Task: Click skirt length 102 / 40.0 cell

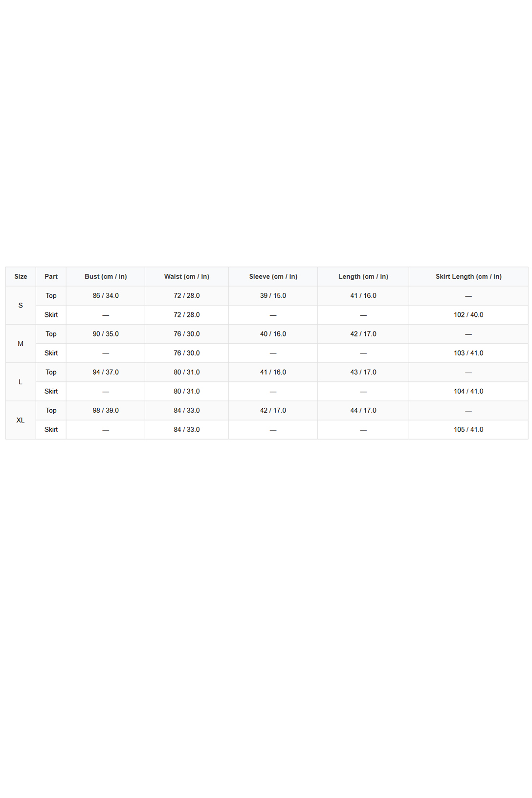Action: coord(468,315)
